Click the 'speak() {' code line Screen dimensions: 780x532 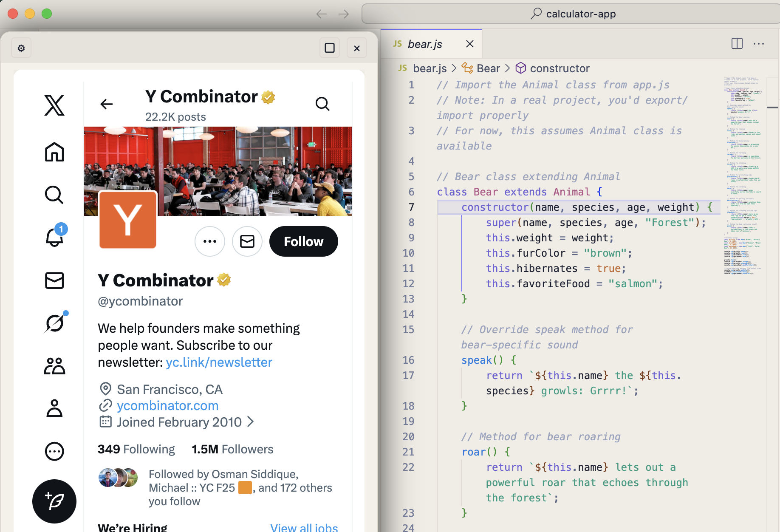tap(489, 360)
